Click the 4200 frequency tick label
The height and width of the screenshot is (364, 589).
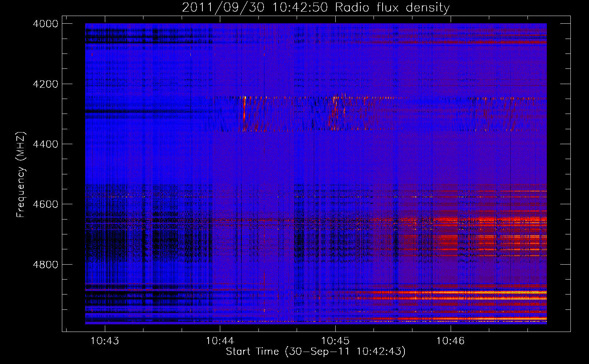(x=46, y=84)
